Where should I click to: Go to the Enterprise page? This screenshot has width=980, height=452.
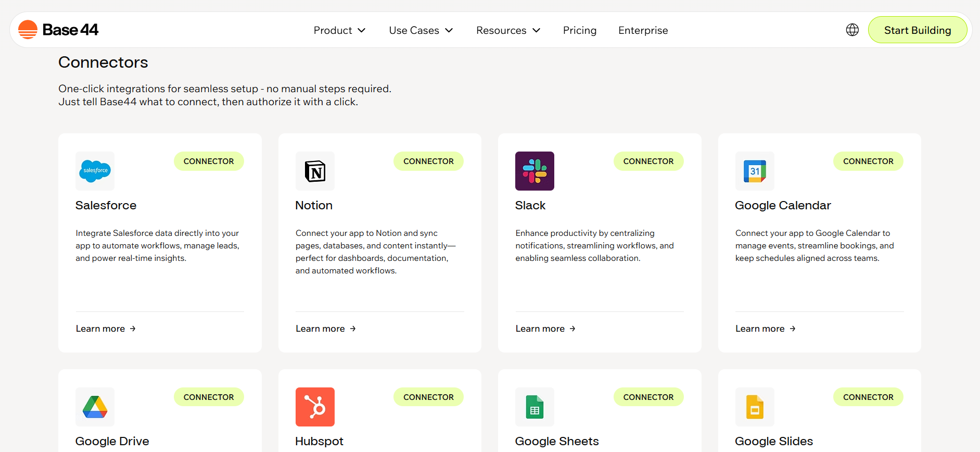point(643,30)
